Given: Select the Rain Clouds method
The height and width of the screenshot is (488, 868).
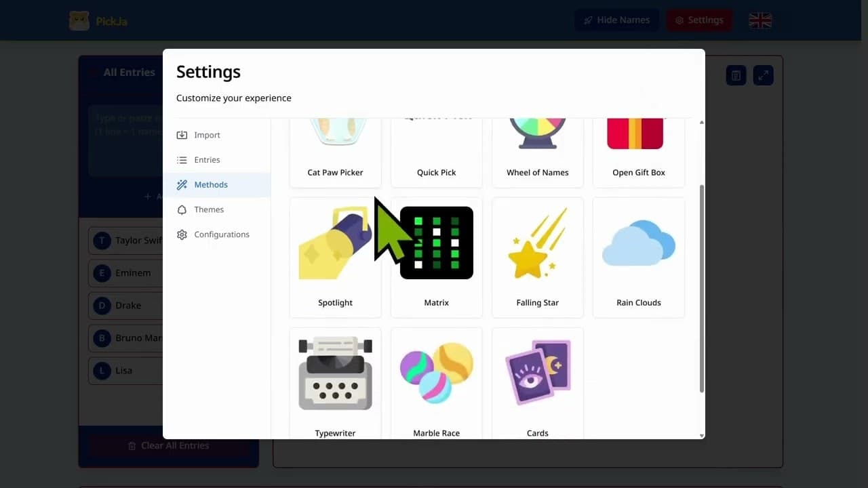Looking at the screenshot, I should point(638,258).
